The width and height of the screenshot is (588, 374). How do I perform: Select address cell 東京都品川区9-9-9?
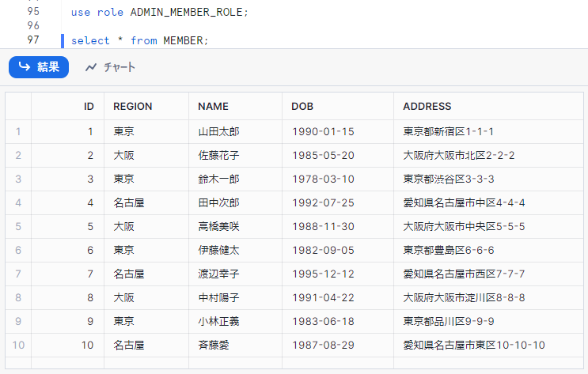[x=488, y=321]
